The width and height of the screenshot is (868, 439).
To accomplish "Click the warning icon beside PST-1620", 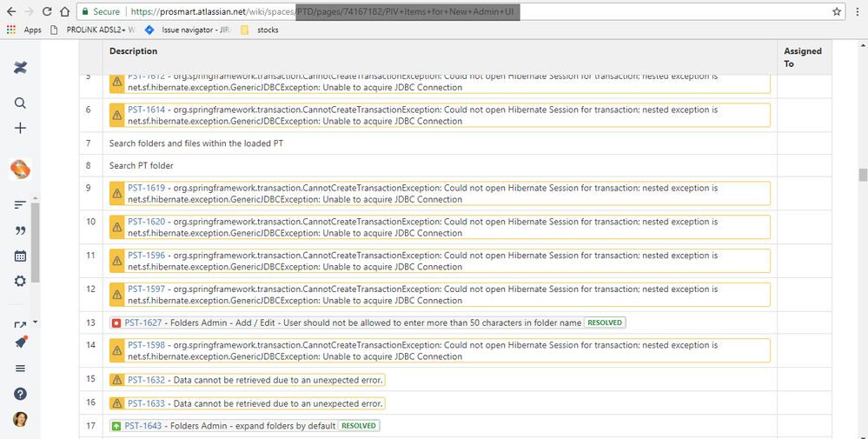I will pyautogui.click(x=116, y=227).
